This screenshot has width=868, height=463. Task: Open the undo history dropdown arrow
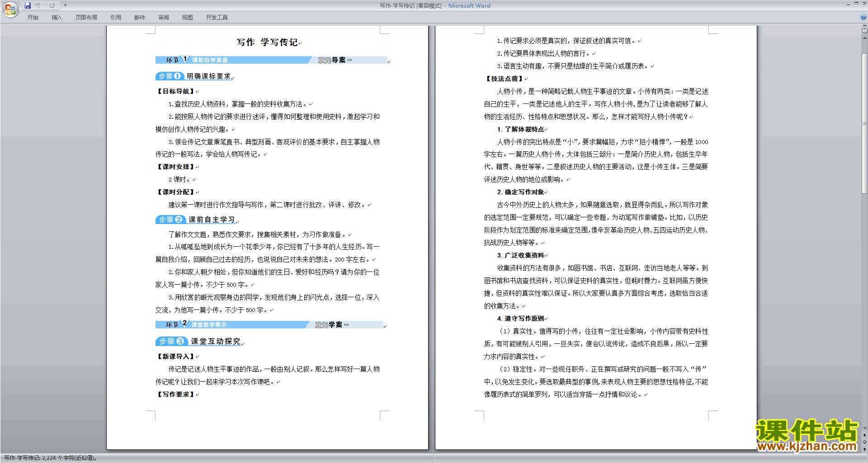tap(44, 5)
